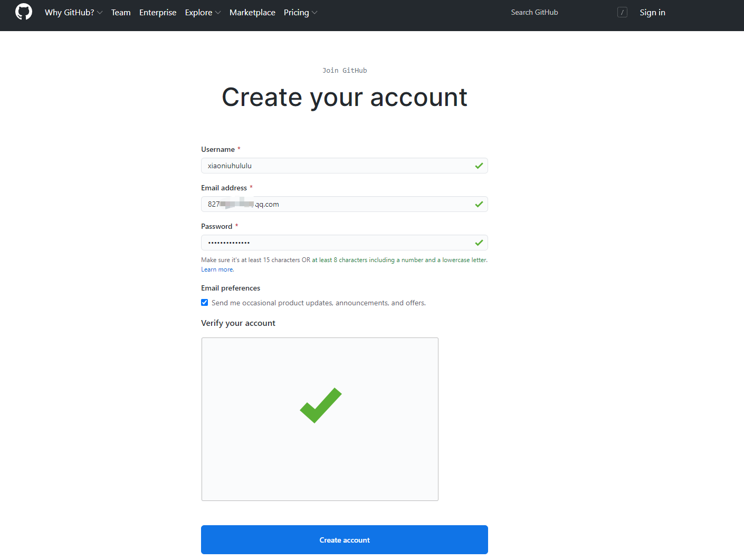The width and height of the screenshot is (744, 560).
Task: Click the slash shortcut icon in search
Action: 622,12
